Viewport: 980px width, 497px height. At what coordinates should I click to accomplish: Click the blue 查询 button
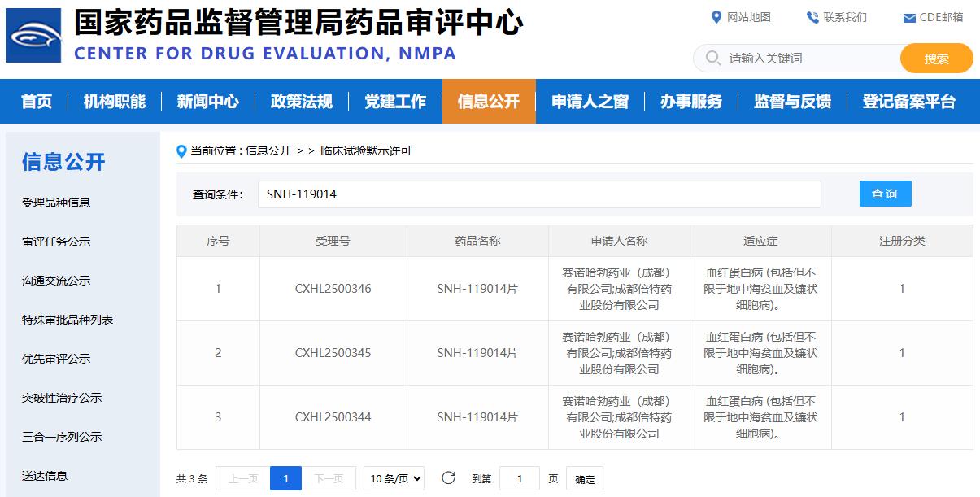tap(885, 194)
